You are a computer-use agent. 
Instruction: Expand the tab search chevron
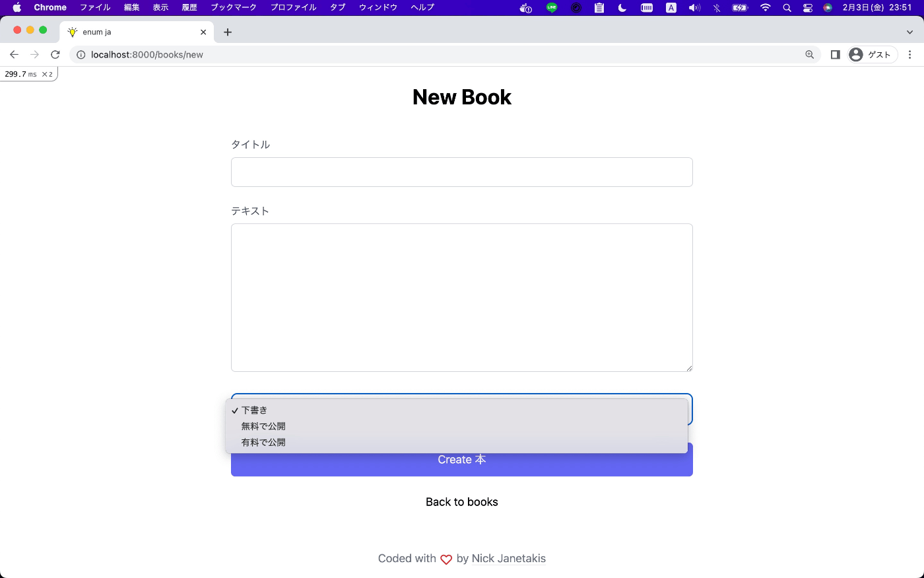coord(910,32)
